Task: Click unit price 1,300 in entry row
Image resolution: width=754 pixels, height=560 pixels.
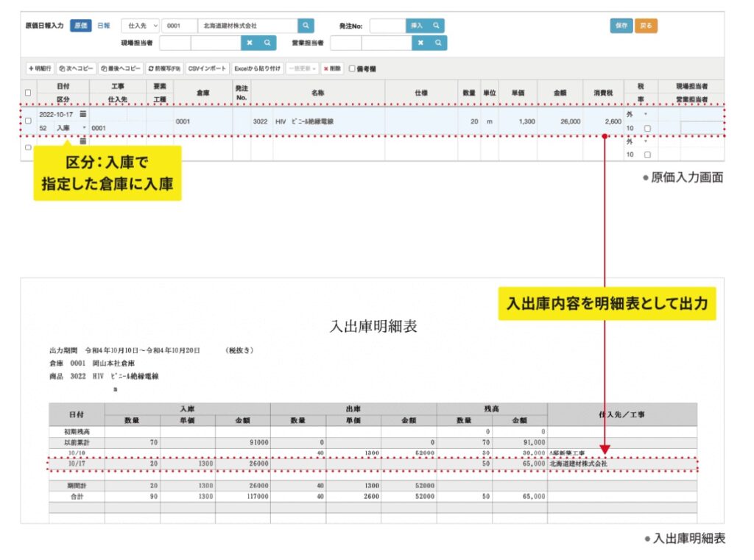Action: tap(527, 121)
